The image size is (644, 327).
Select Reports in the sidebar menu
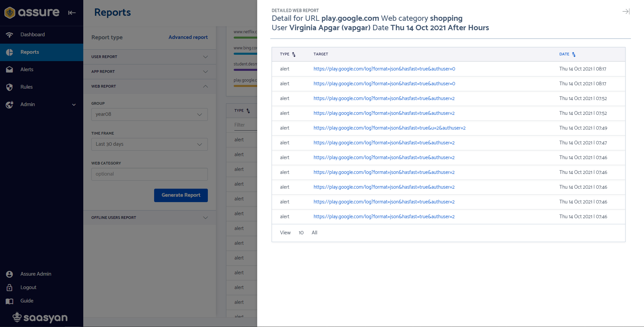(x=30, y=52)
